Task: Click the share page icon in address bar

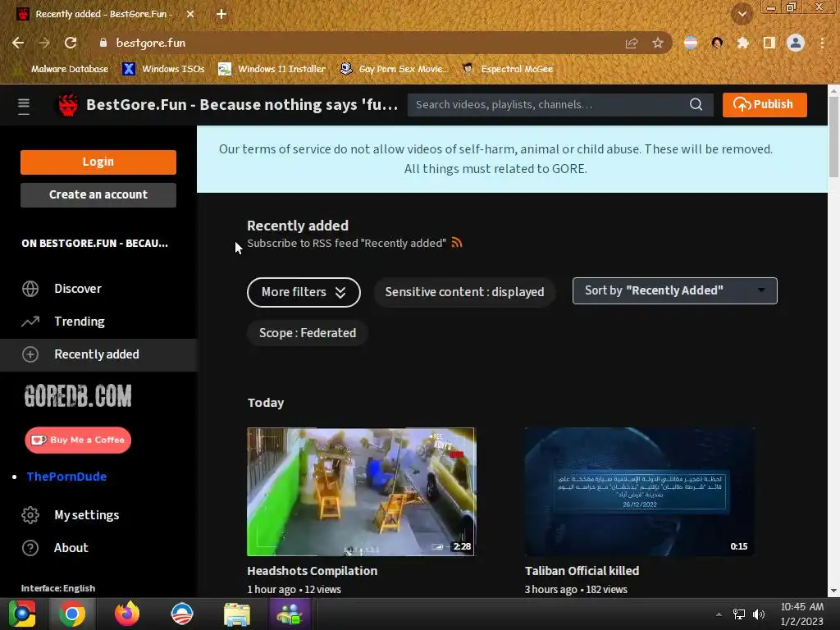Action: click(632, 43)
